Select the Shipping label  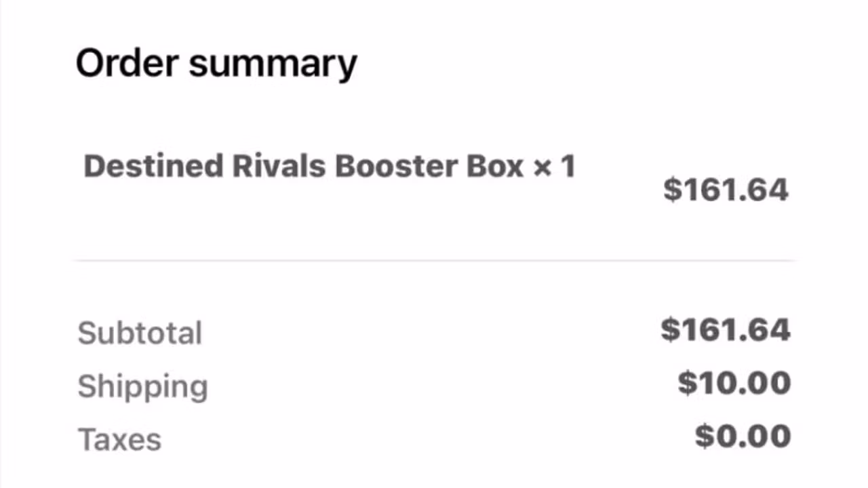click(142, 387)
